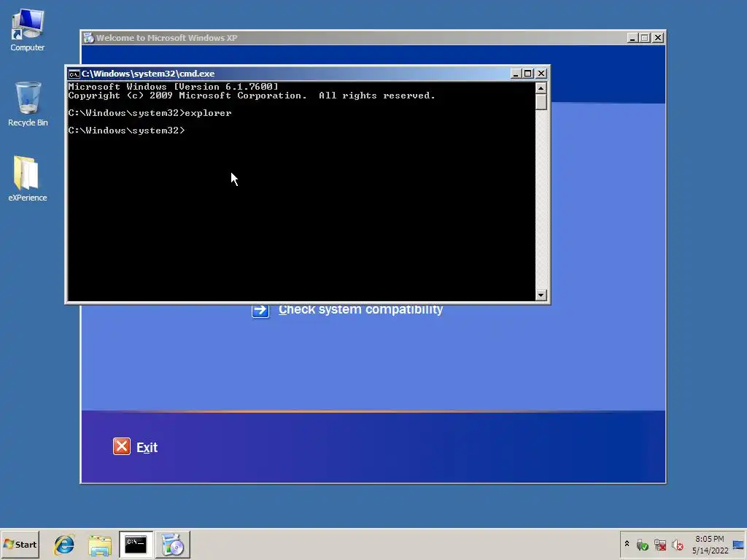Open the Computer desktop shortcut

(x=27, y=30)
